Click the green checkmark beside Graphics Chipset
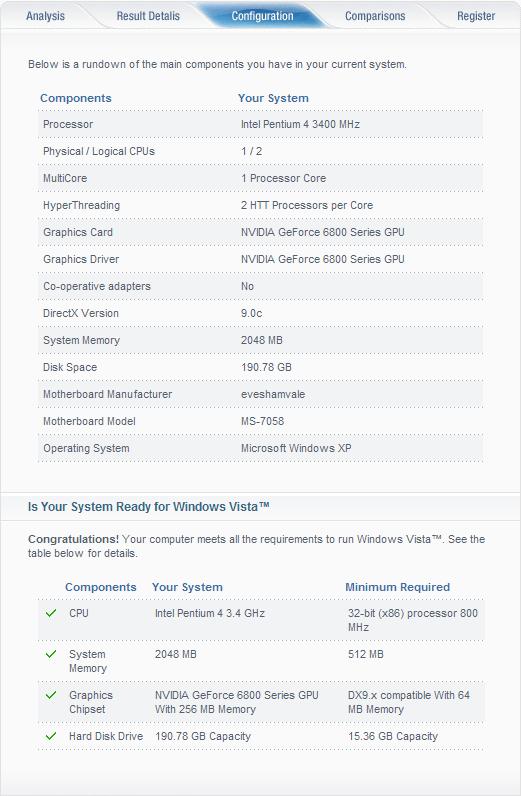 [x=51, y=695]
